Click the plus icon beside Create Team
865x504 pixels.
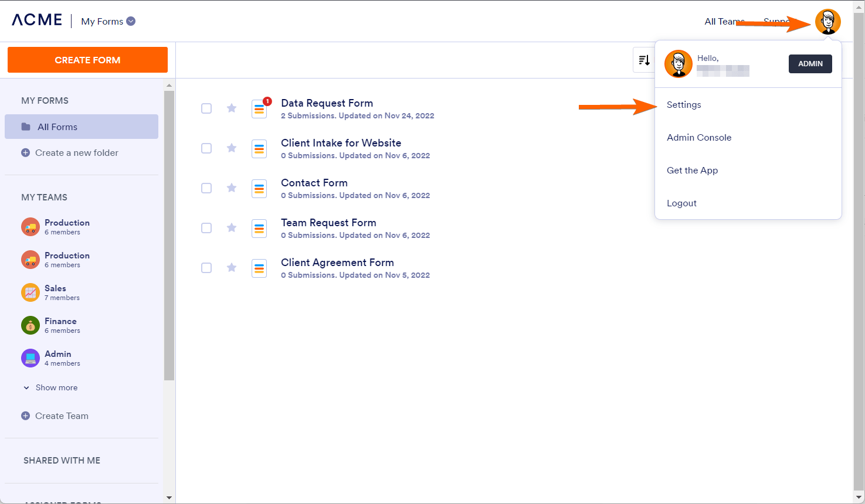[x=26, y=416]
